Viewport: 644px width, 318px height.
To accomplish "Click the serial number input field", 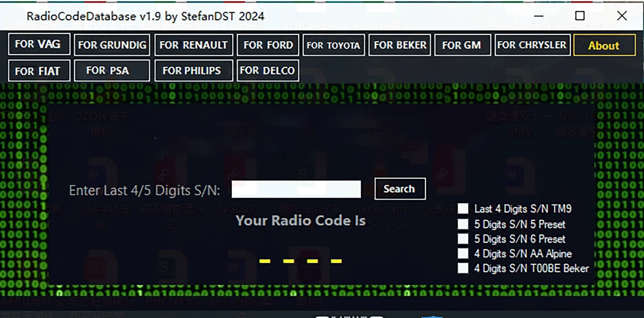I will point(296,189).
